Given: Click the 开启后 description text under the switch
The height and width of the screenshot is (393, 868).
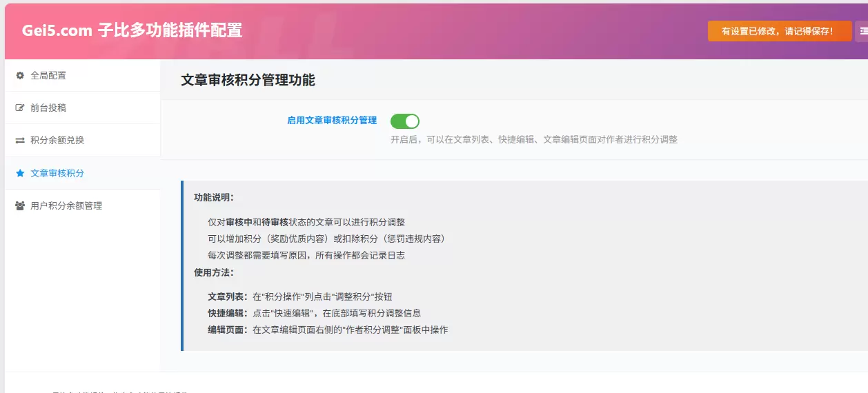Looking at the screenshot, I should [x=534, y=139].
